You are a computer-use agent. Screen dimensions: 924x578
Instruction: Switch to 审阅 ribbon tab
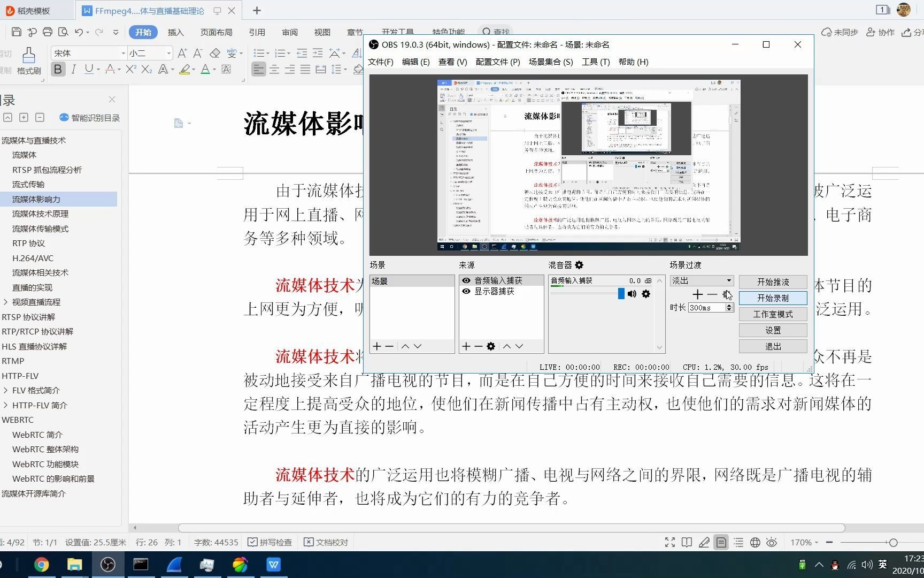(290, 32)
